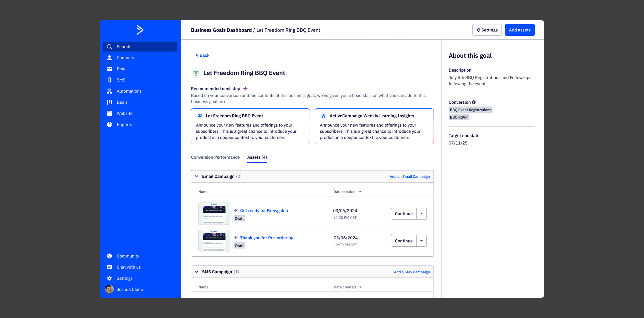
Task: Open Chat with us icon
Action: tap(109, 267)
